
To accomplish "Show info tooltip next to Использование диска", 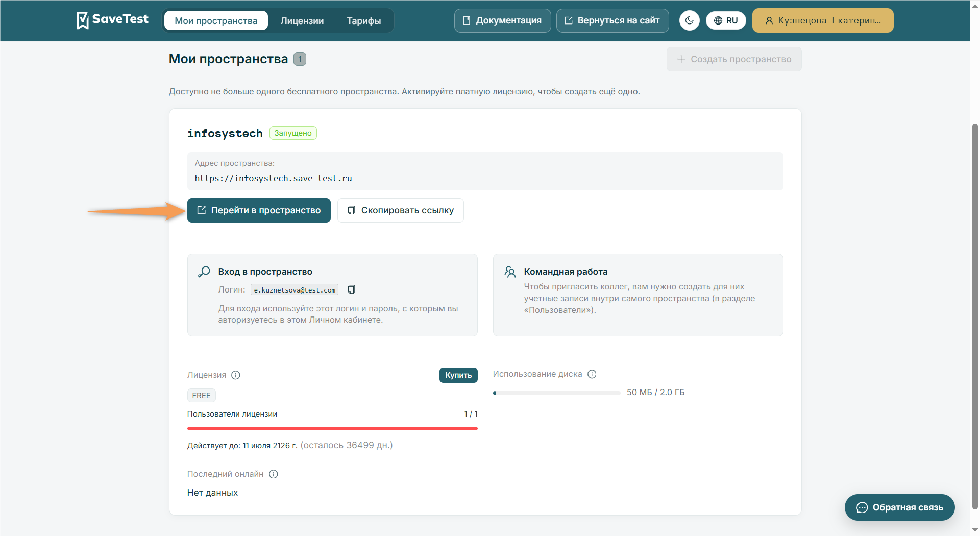I will (x=592, y=374).
